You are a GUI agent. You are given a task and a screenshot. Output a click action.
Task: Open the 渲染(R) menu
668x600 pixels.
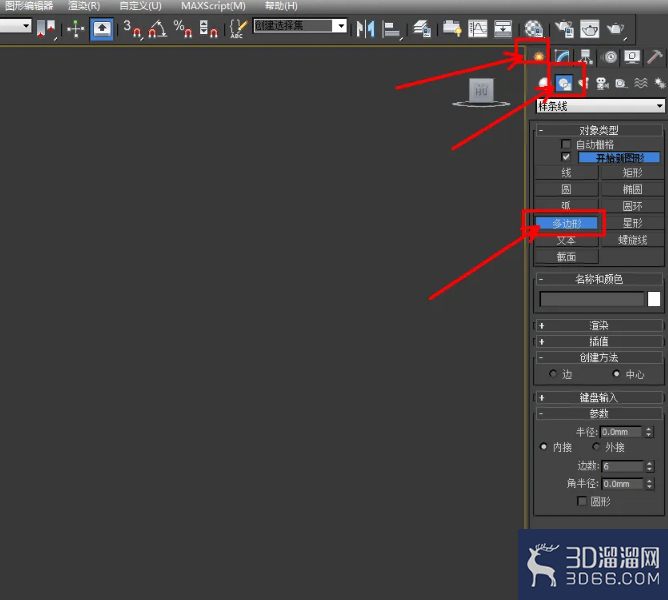click(84, 6)
